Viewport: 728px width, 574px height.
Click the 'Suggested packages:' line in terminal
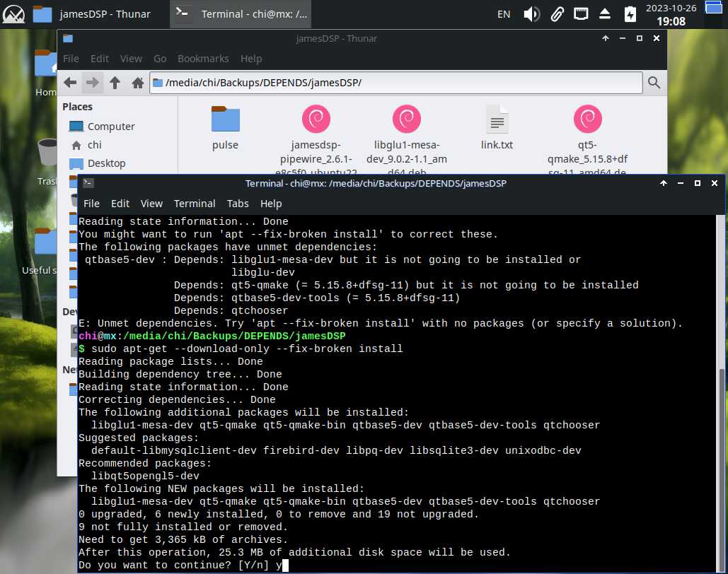point(139,438)
